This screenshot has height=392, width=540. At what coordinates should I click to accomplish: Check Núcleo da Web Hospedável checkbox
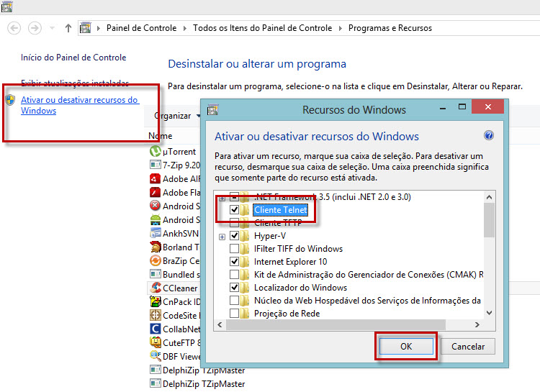pyautogui.click(x=235, y=301)
